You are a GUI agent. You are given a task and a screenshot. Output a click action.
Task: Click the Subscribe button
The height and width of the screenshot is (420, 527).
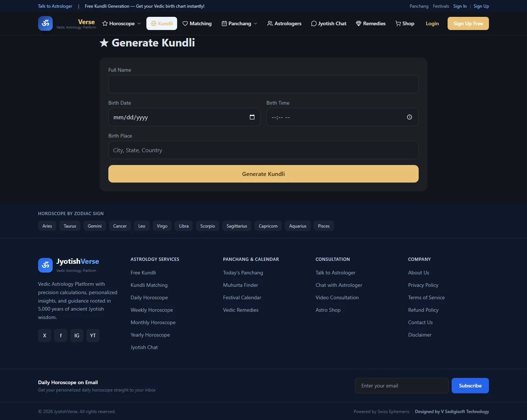click(x=470, y=386)
